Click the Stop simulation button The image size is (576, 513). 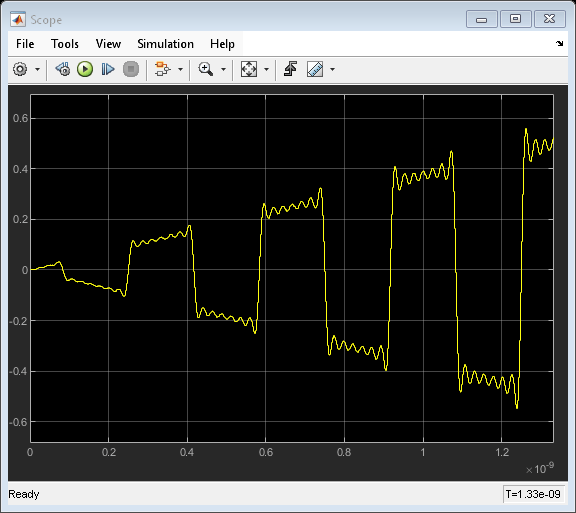point(131,69)
